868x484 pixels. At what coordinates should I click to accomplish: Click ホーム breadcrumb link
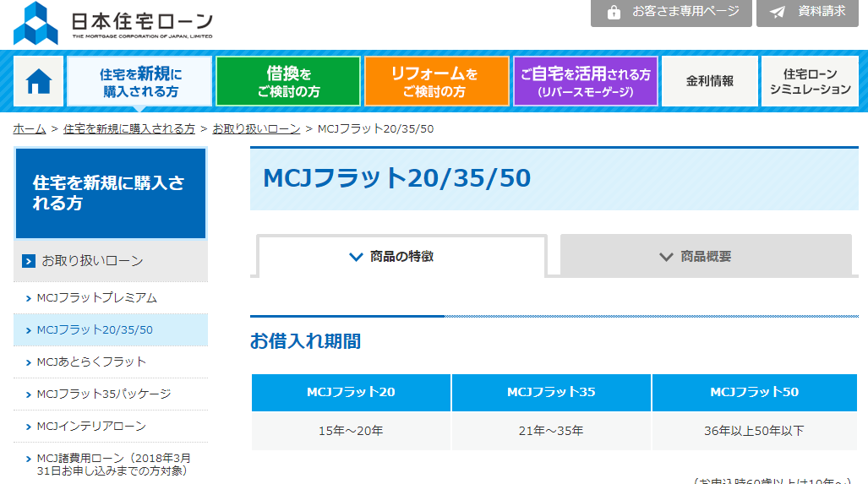(x=30, y=129)
